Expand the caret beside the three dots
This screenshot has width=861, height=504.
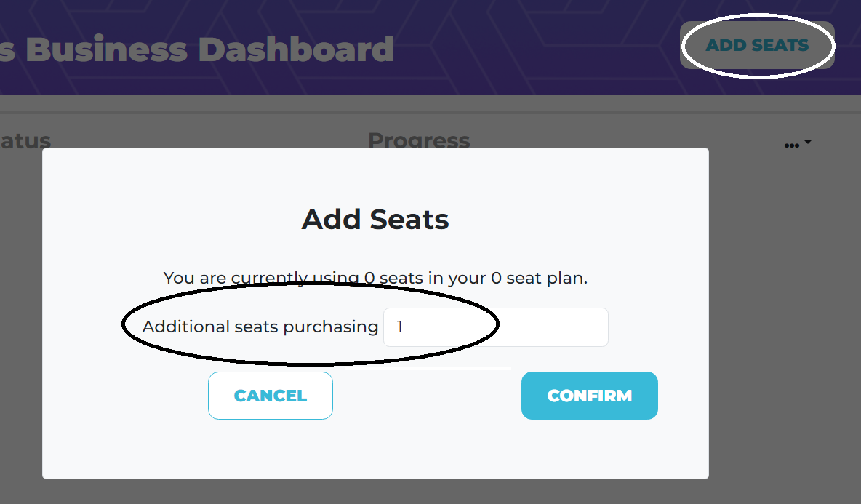[808, 143]
